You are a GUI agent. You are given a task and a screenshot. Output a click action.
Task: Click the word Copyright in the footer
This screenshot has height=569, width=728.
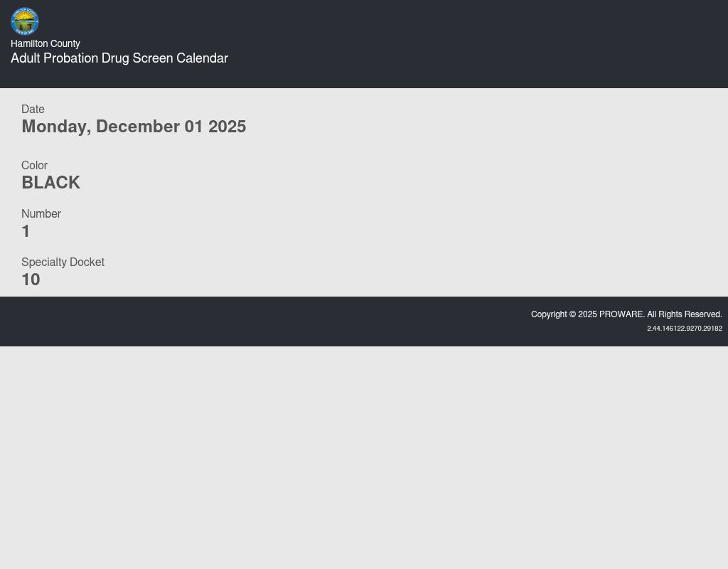point(549,314)
